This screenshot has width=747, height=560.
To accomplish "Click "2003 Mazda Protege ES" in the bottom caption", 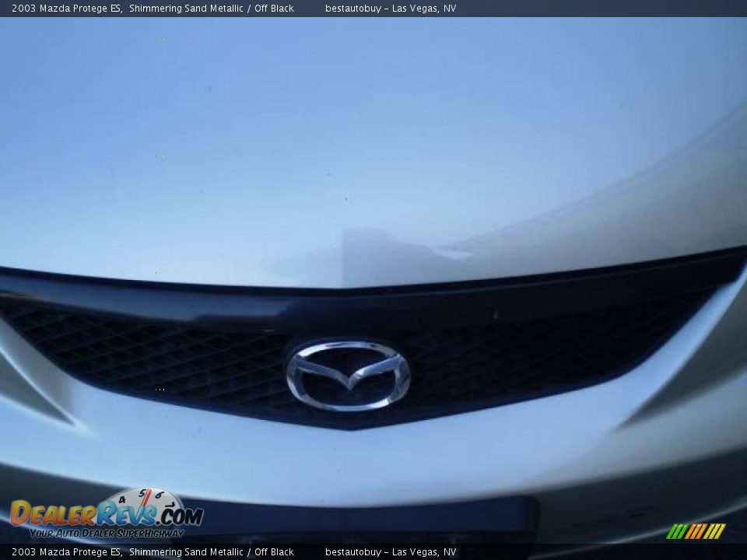I will coord(67,552).
